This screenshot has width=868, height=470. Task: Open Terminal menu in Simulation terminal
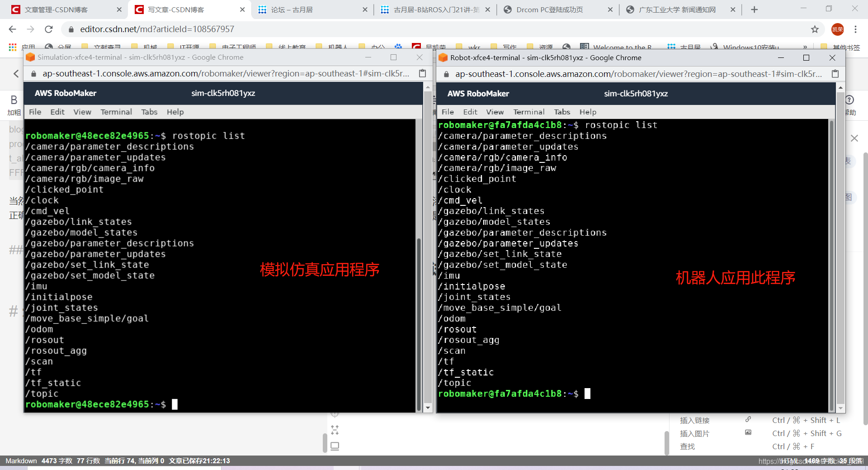[x=116, y=112]
